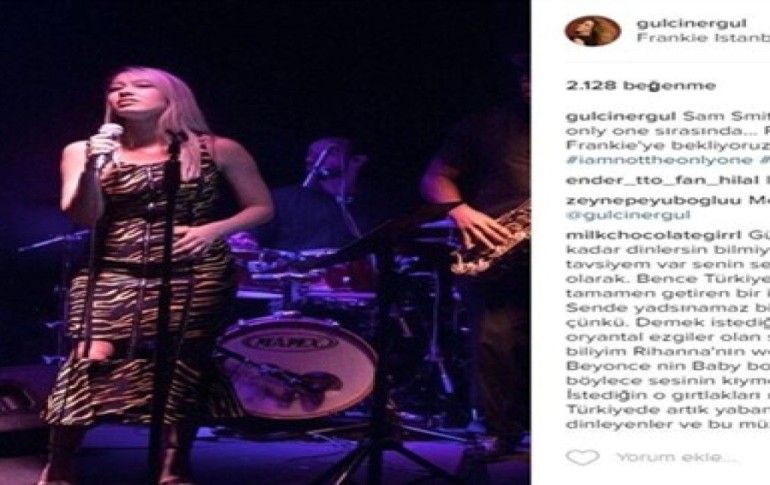Visit commenter milkchocolategirrl profile
The image size is (770, 485).
pos(654,235)
